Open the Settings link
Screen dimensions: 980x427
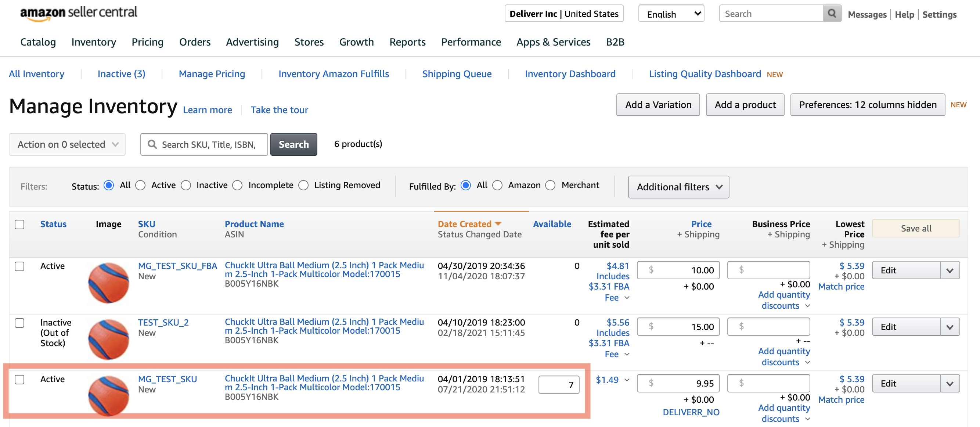pyautogui.click(x=939, y=14)
